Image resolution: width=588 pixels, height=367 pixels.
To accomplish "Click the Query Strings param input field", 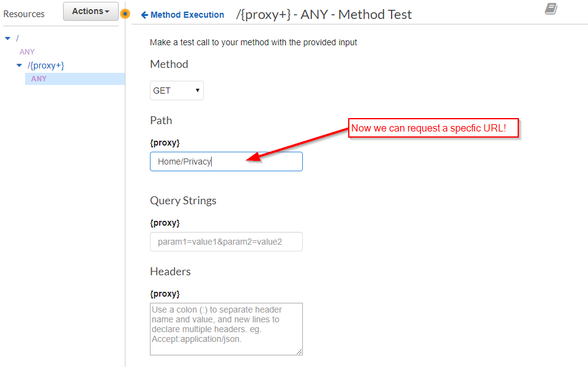I will pyautogui.click(x=226, y=241).
